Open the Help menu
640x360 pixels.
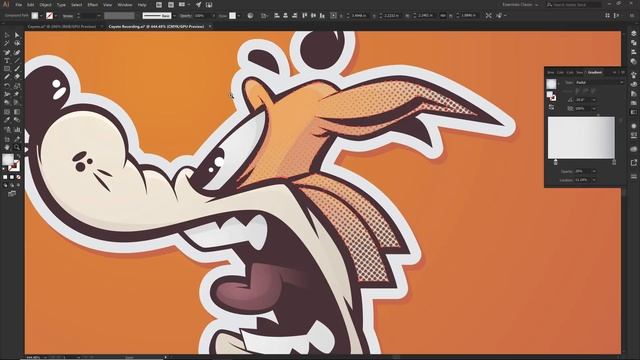click(x=142, y=5)
